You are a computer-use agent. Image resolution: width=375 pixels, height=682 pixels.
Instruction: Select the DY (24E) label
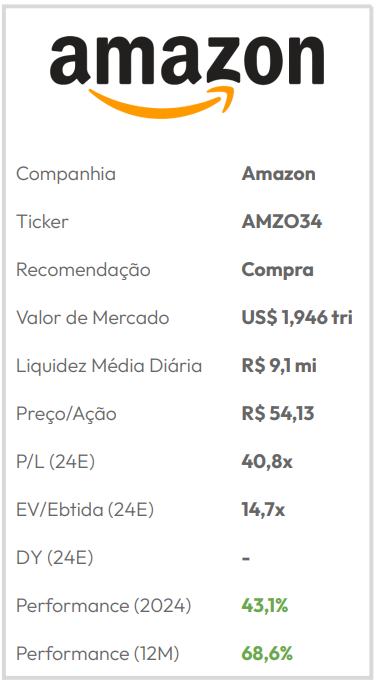54,558
